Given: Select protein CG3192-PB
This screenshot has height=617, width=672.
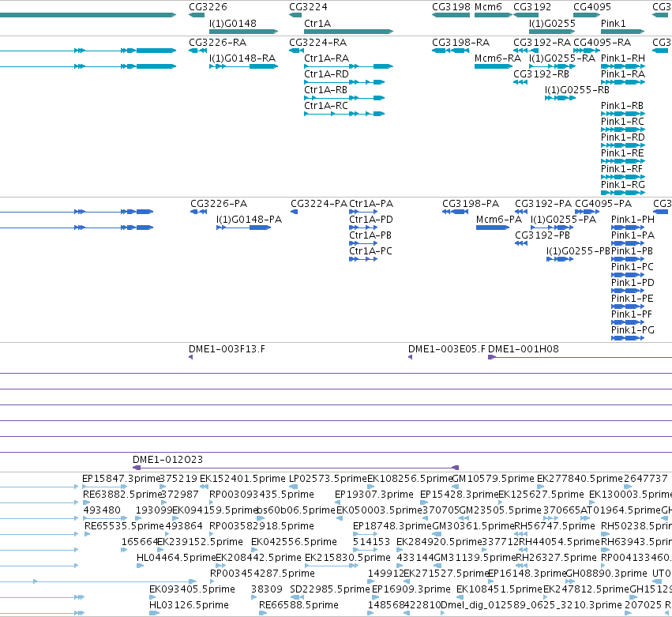Looking at the screenshot, I should [x=542, y=235].
